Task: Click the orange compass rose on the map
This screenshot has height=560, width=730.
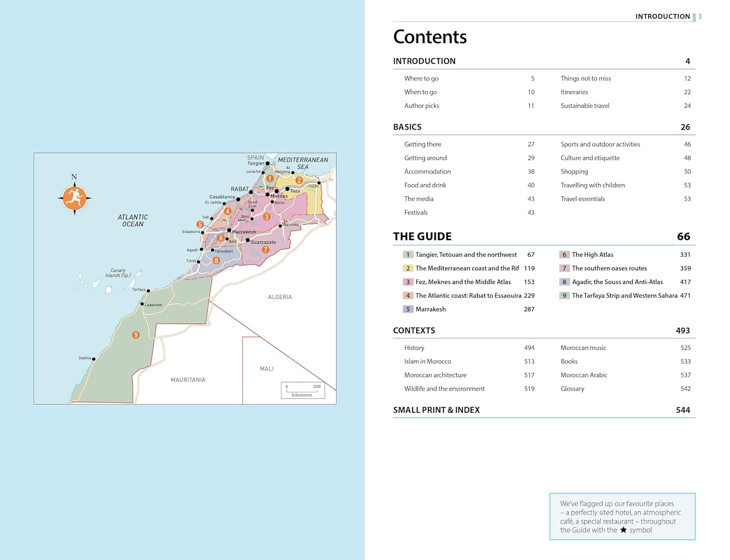Action: pos(74,198)
